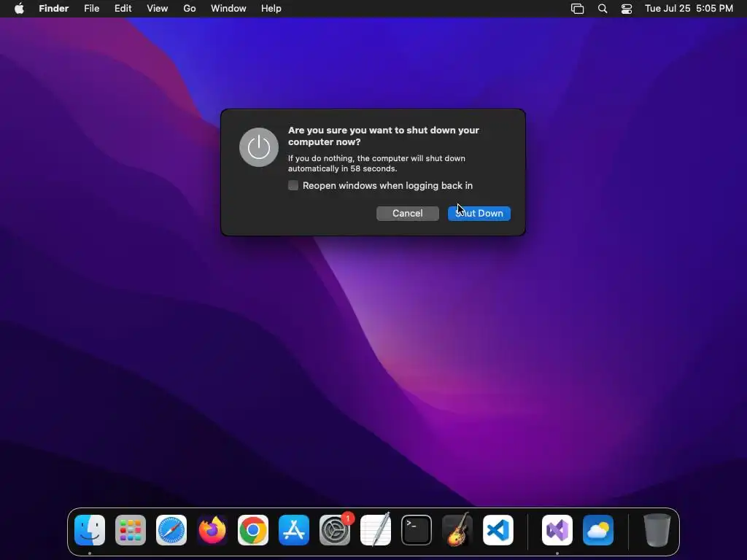Screen dimensions: 747x560
Task: Open the Edit menu
Action: tap(123, 9)
